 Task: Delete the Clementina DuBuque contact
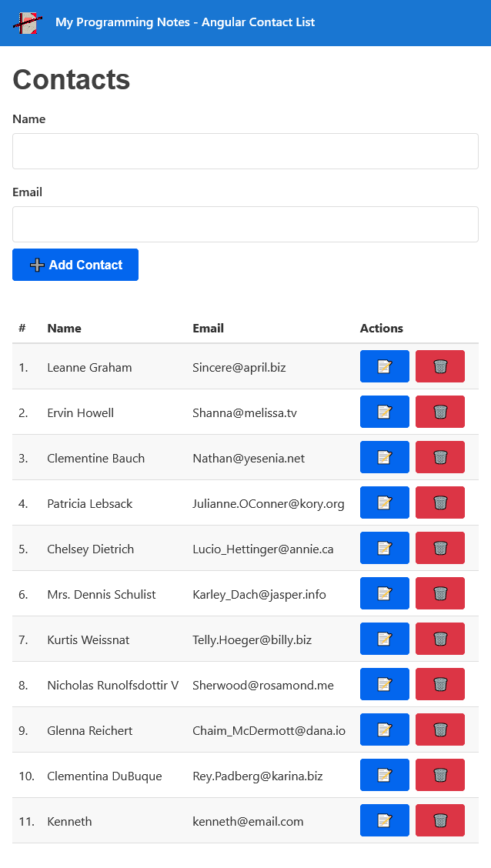(439, 775)
